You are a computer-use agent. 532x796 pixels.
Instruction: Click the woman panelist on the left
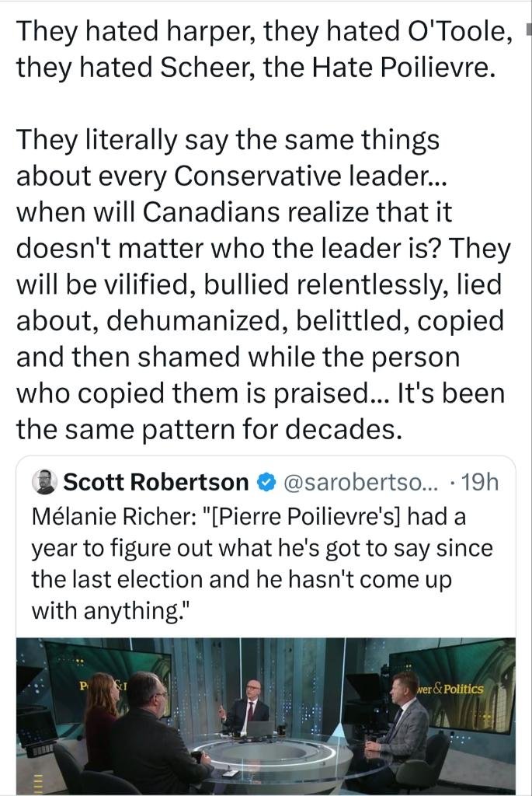pos(102,719)
